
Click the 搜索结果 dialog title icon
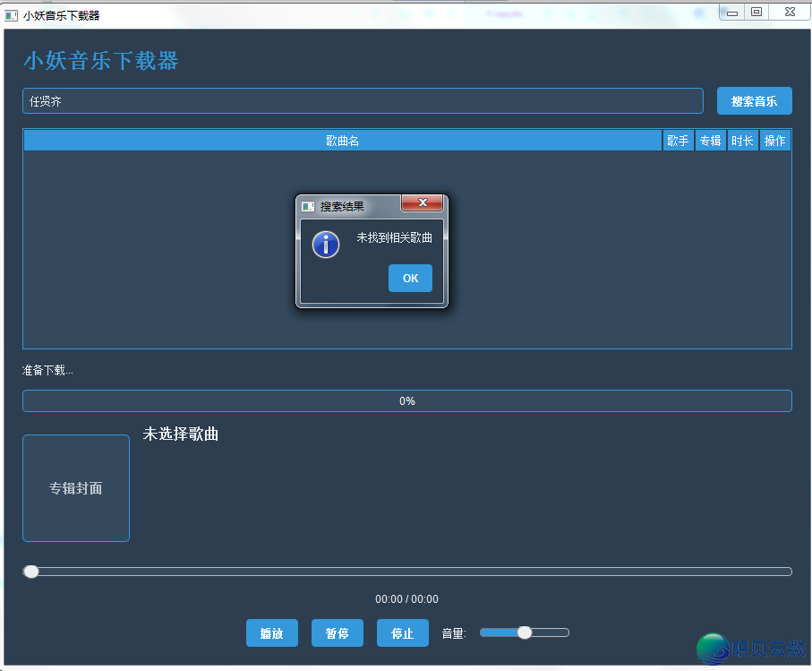point(308,207)
